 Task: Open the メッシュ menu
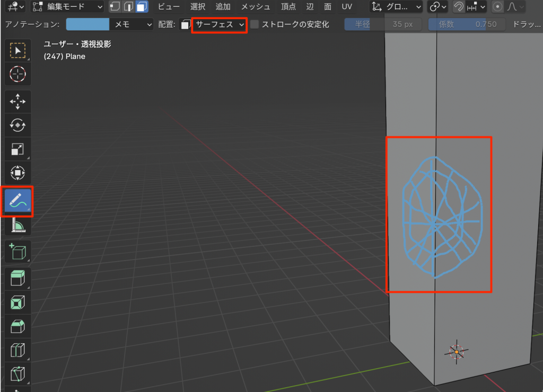point(255,7)
